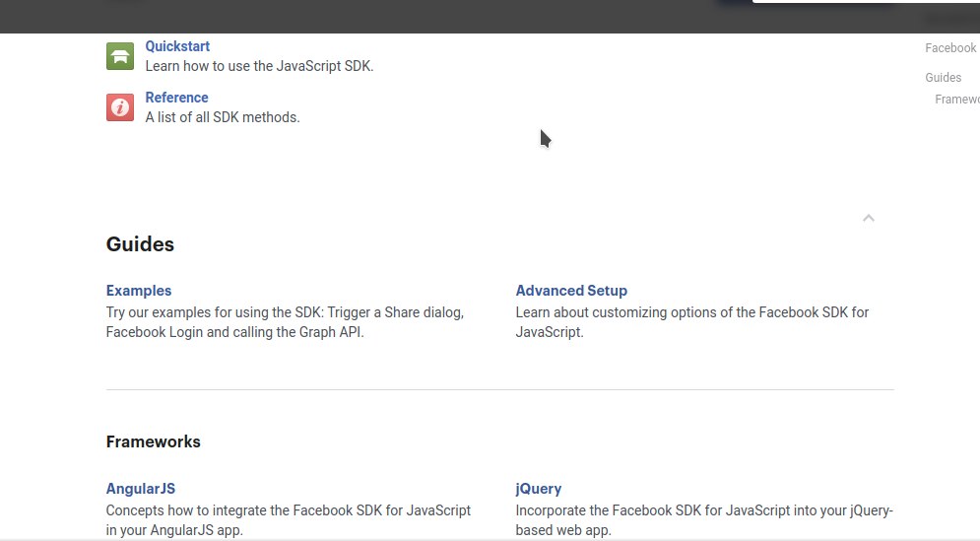
Task: Click the jQuery description paragraph
Action: (704, 520)
